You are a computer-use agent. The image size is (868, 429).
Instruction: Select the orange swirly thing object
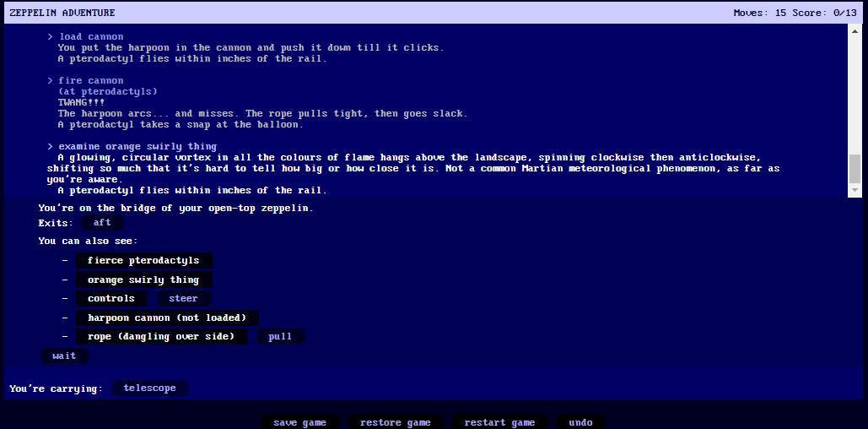coord(143,280)
